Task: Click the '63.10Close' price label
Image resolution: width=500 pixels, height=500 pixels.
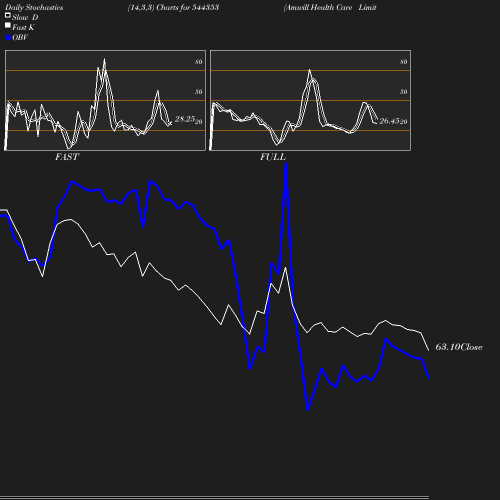Action: point(459,347)
